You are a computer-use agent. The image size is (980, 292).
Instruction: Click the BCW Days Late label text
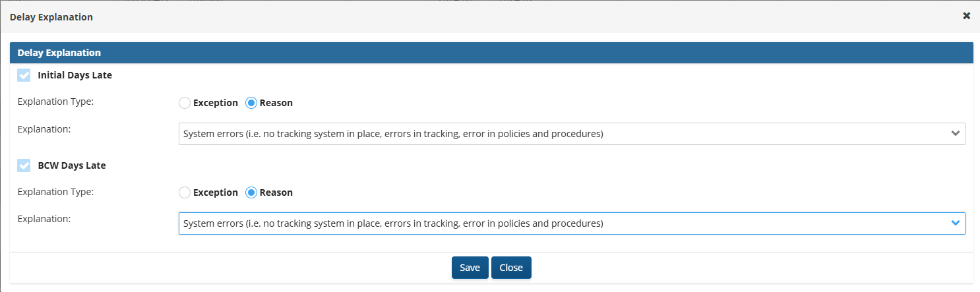72,165
